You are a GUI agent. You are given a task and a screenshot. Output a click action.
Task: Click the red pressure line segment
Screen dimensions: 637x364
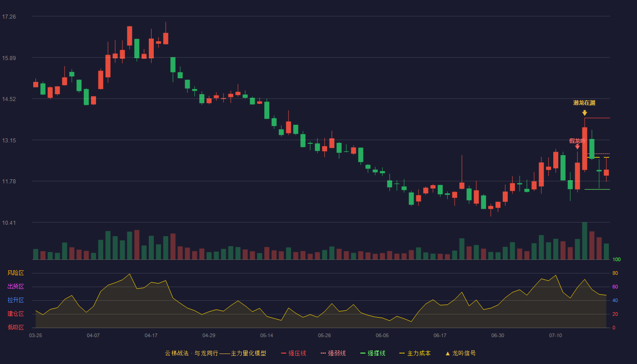(x=597, y=118)
